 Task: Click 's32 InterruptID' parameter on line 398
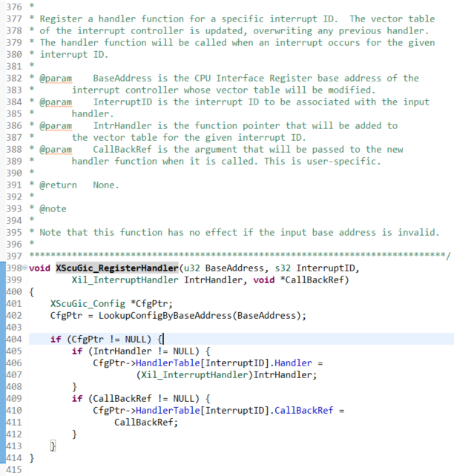315,268
